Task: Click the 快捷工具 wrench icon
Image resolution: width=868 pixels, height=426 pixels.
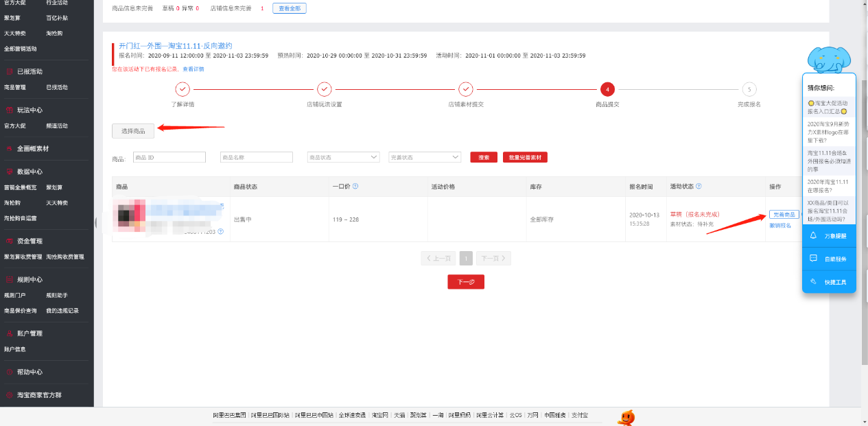Action: (x=813, y=282)
